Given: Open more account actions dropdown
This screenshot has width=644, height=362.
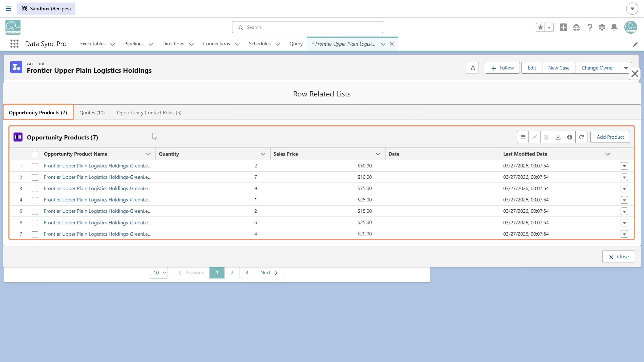Looking at the screenshot, I should pyautogui.click(x=626, y=68).
